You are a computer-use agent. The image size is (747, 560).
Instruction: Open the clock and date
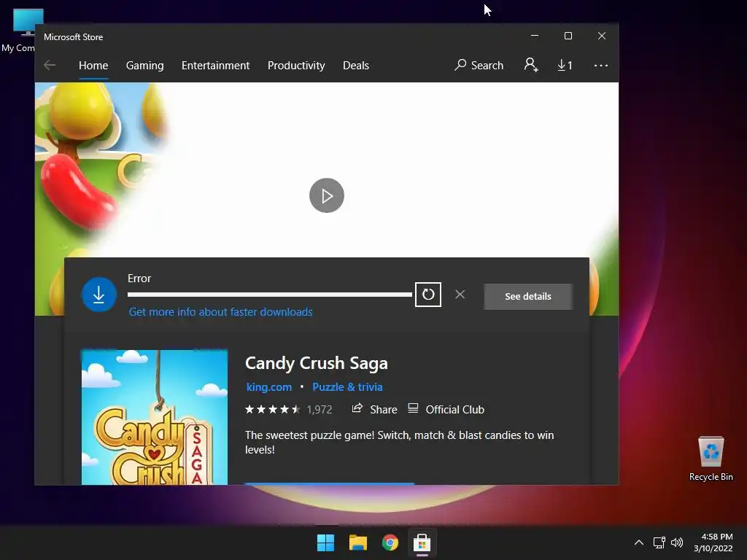pyautogui.click(x=713, y=542)
